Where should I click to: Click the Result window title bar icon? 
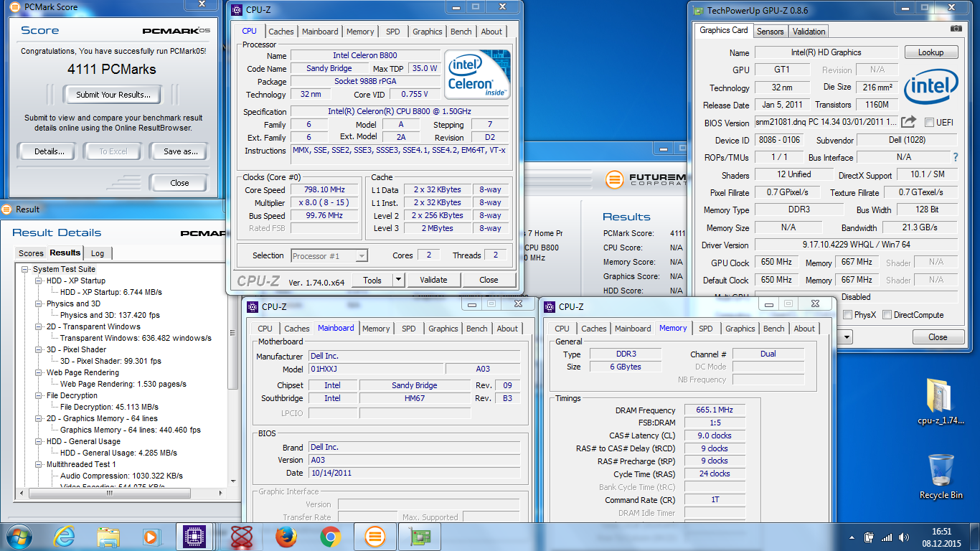[x=8, y=209]
